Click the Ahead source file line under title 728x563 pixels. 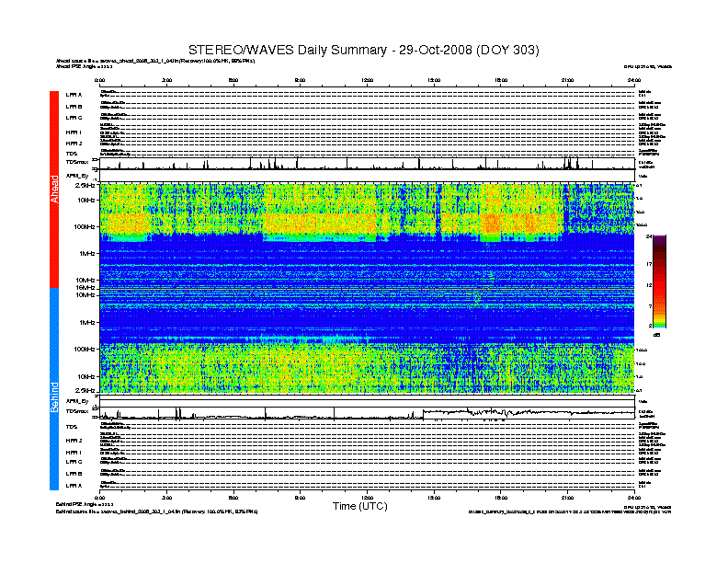(155, 61)
